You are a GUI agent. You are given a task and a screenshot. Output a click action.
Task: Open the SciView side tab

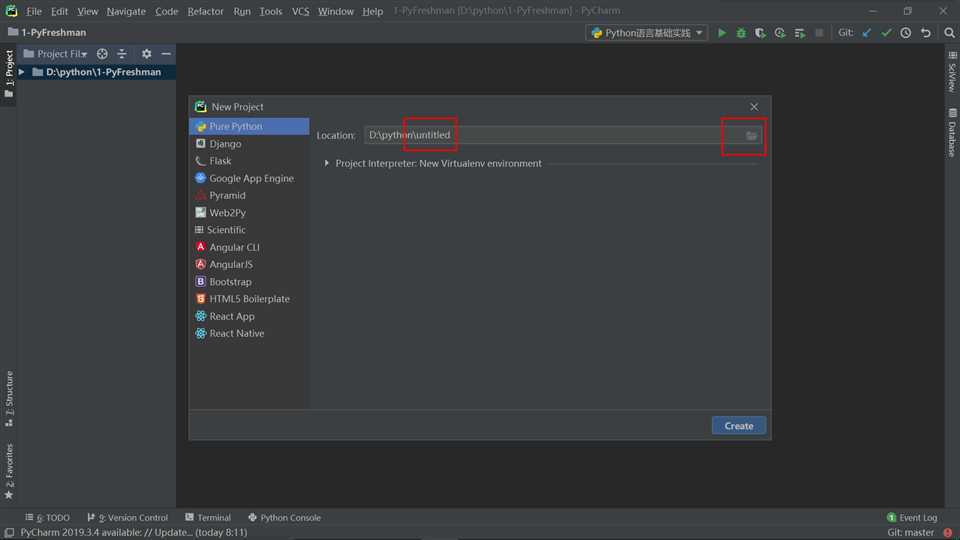(952, 72)
